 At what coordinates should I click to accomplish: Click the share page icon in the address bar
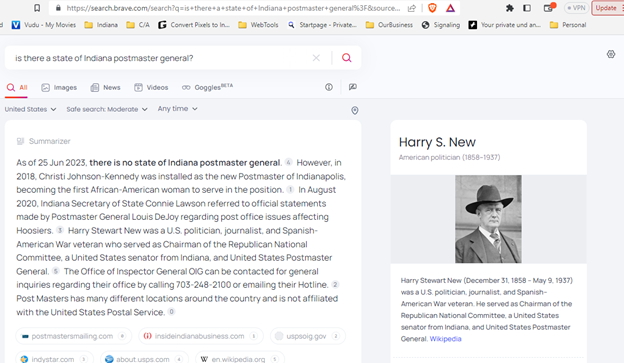pyautogui.click(x=411, y=8)
